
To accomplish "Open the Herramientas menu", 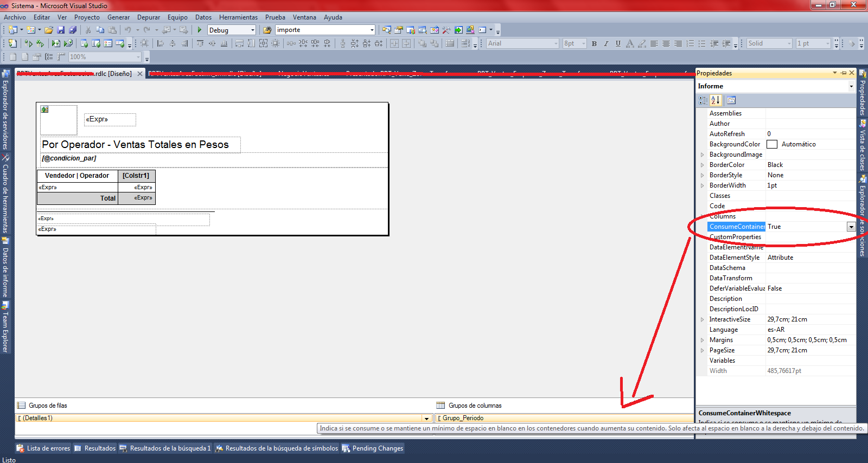I will coord(238,17).
